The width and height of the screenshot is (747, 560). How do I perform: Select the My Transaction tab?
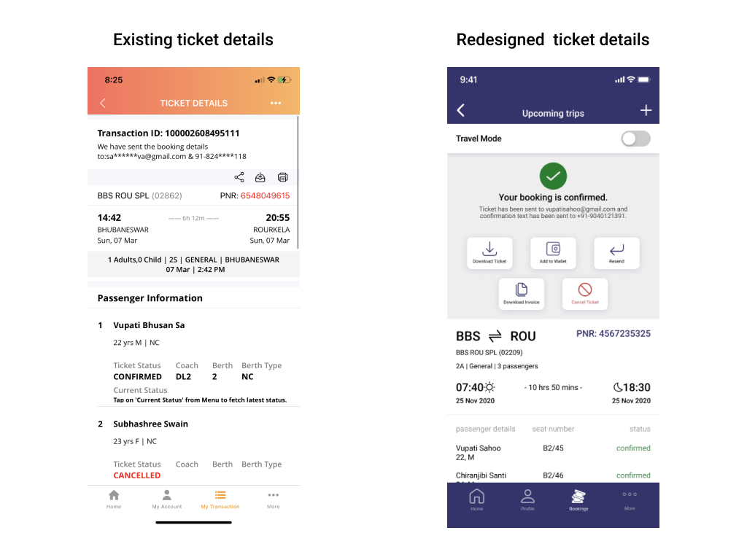[220, 499]
